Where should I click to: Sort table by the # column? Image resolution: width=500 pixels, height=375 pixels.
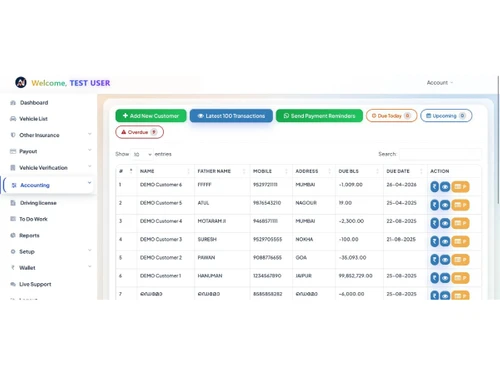point(126,171)
